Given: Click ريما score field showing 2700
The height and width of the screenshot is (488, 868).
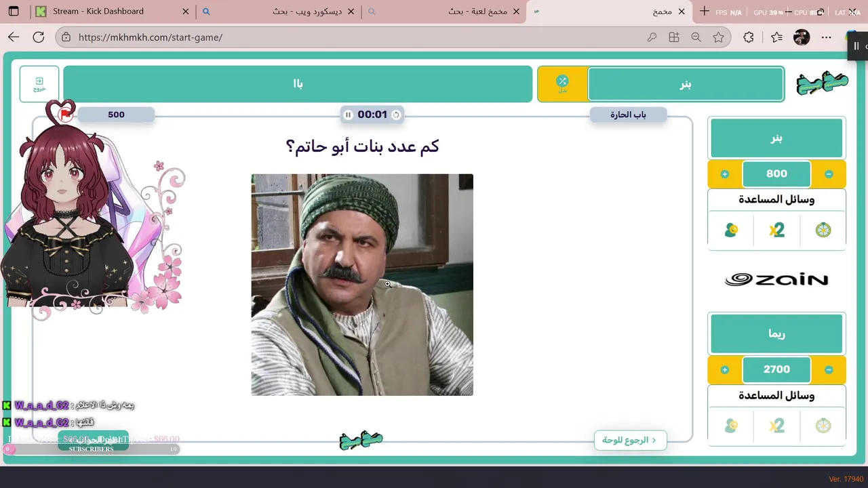Looking at the screenshot, I should pos(776,369).
